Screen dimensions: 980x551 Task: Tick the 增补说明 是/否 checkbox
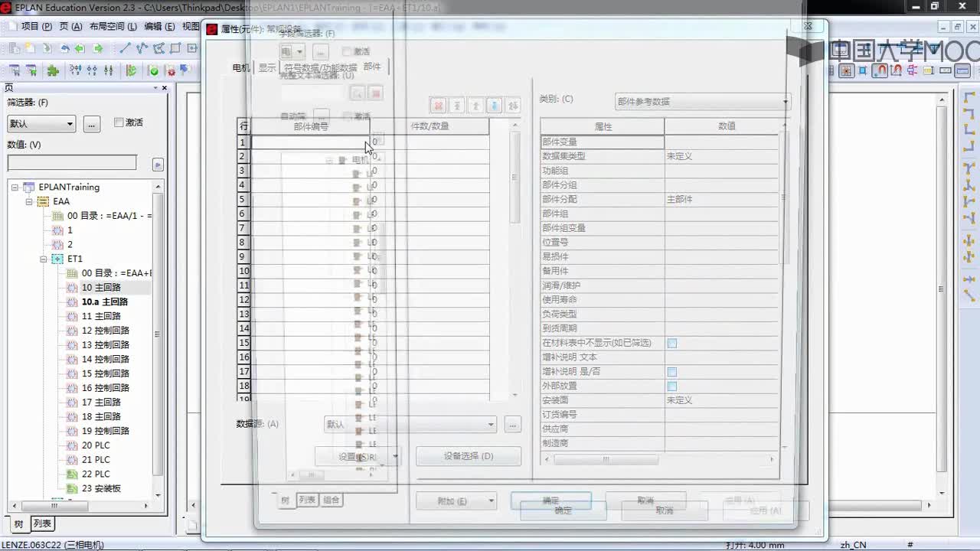click(672, 372)
